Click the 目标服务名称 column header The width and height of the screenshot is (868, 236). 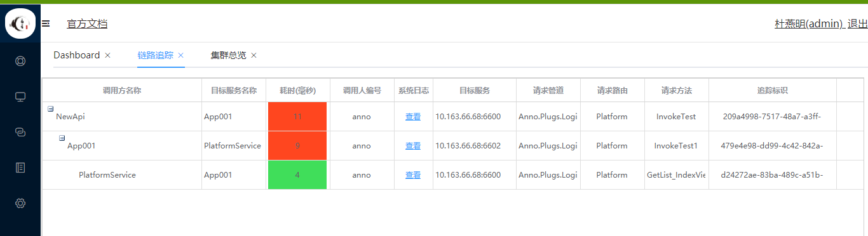tap(234, 91)
